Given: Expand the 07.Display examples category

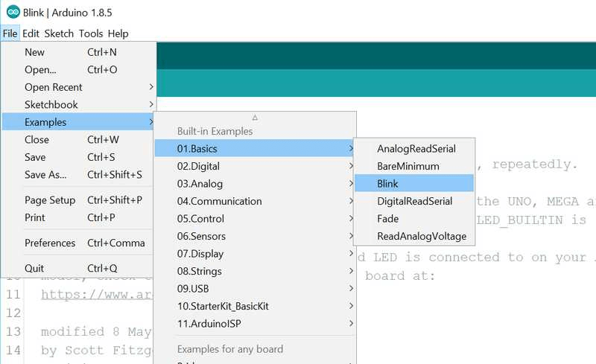Looking at the screenshot, I should point(255,253).
